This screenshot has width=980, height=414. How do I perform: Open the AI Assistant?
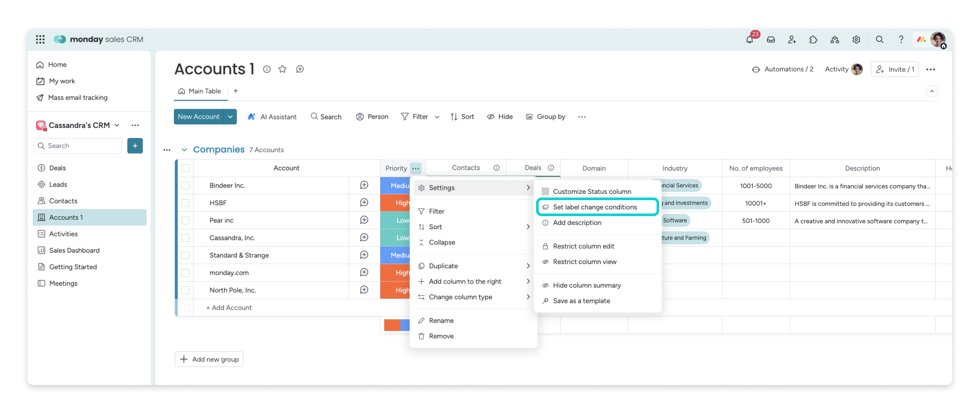pyautogui.click(x=272, y=117)
